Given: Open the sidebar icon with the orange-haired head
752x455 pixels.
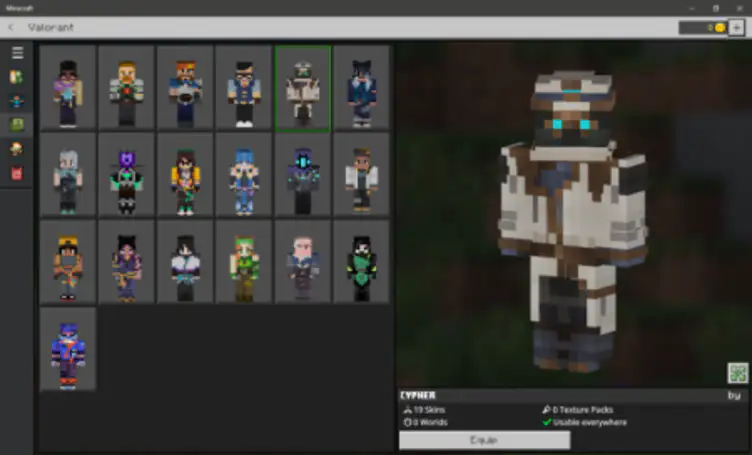Looking at the screenshot, I should pos(17,149).
